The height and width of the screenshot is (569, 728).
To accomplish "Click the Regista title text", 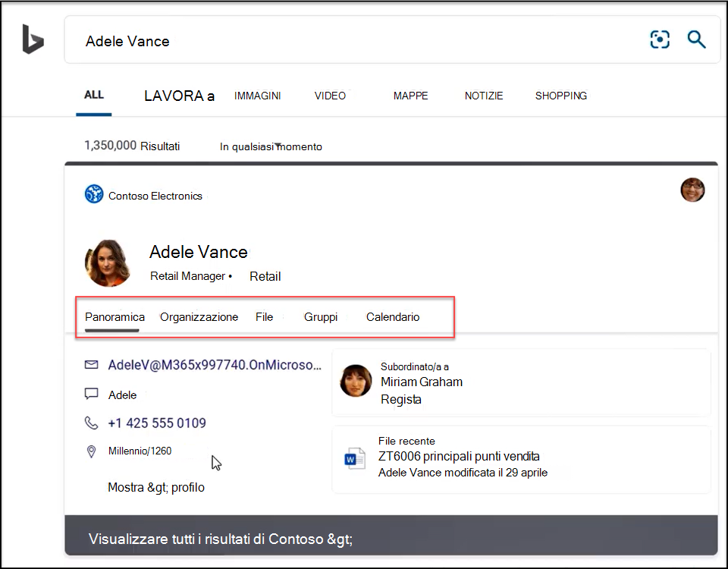I will click(x=401, y=400).
